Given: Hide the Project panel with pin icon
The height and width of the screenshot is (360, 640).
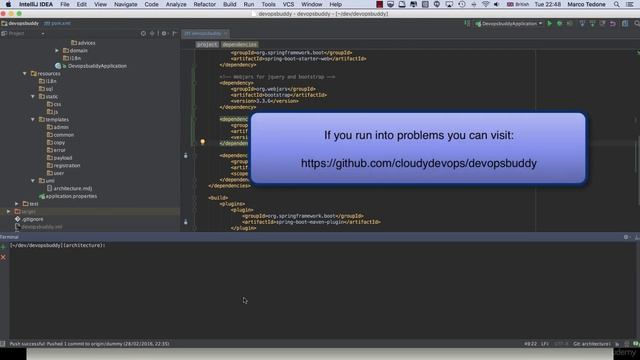Looking at the screenshot, I should tap(174, 33).
